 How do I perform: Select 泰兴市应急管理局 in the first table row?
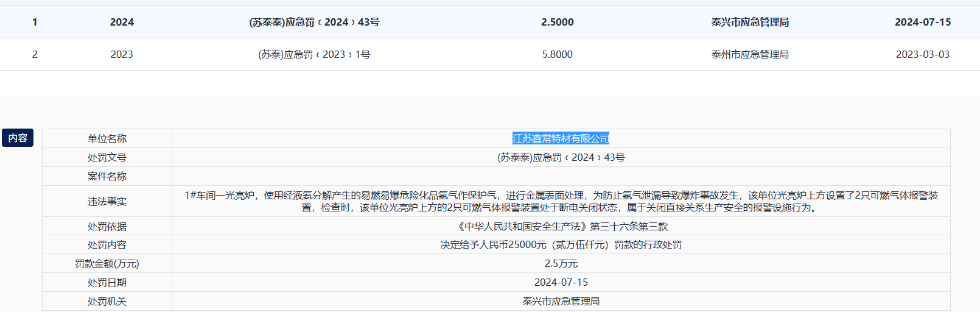750,22
